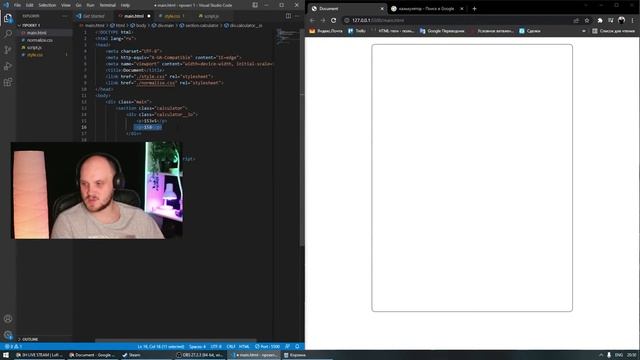Bookmark this page with the star icon
This screenshot has width=640, height=360.
point(587,20)
